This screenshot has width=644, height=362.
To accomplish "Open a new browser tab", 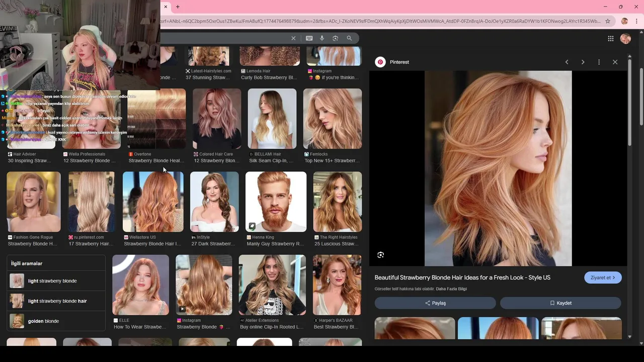I will [x=178, y=7].
